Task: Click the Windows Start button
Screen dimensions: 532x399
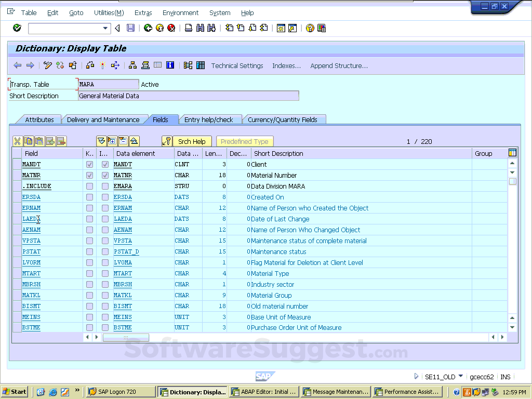Action: click(x=15, y=392)
